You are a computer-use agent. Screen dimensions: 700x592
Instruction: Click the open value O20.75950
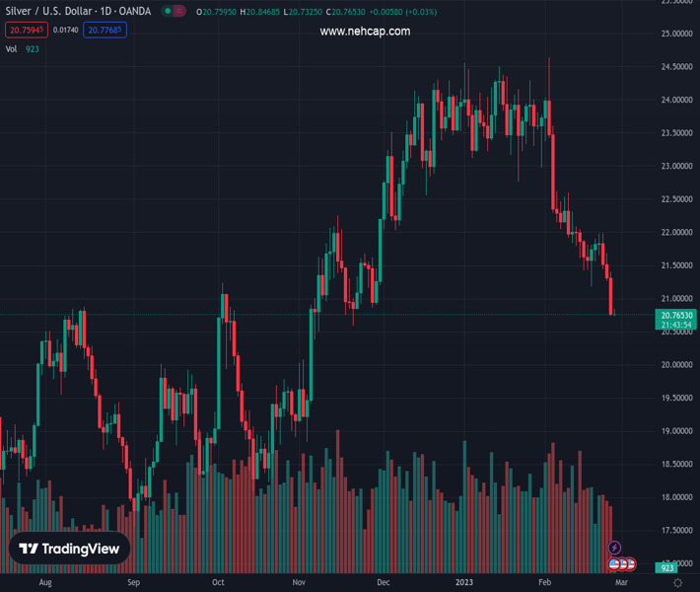[x=216, y=12]
